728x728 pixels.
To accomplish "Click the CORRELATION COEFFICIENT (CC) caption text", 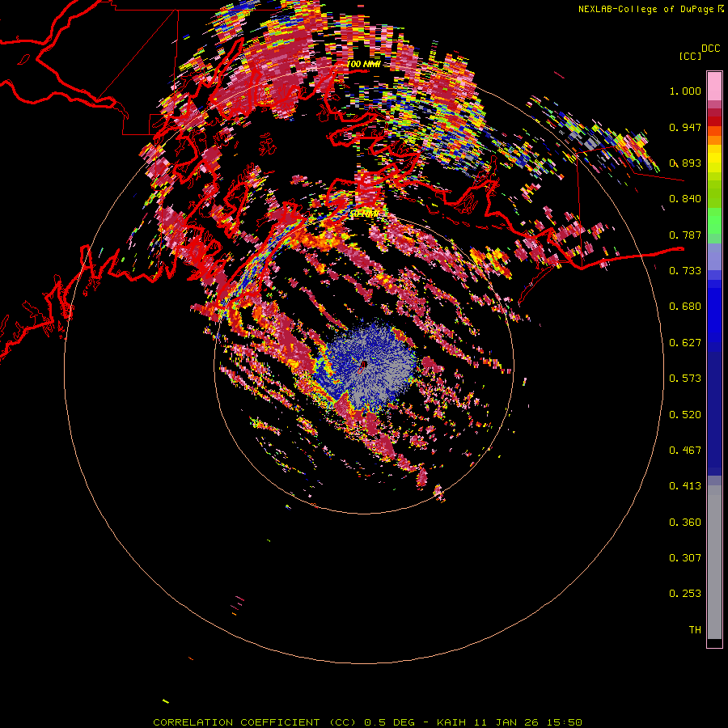I will point(255,722).
